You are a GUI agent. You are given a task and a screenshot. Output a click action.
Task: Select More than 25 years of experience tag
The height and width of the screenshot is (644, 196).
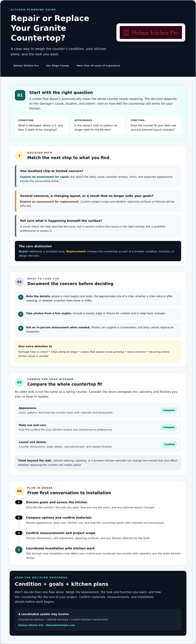click(x=98, y=66)
